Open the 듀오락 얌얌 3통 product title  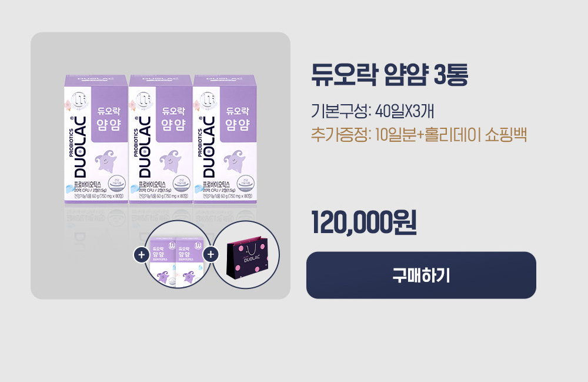tap(390, 74)
